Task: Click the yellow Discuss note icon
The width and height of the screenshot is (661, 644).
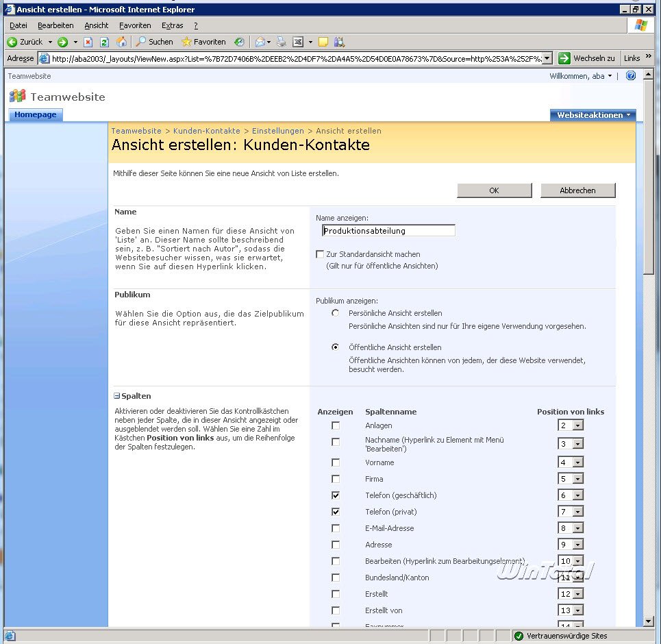Action: point(323,42)
